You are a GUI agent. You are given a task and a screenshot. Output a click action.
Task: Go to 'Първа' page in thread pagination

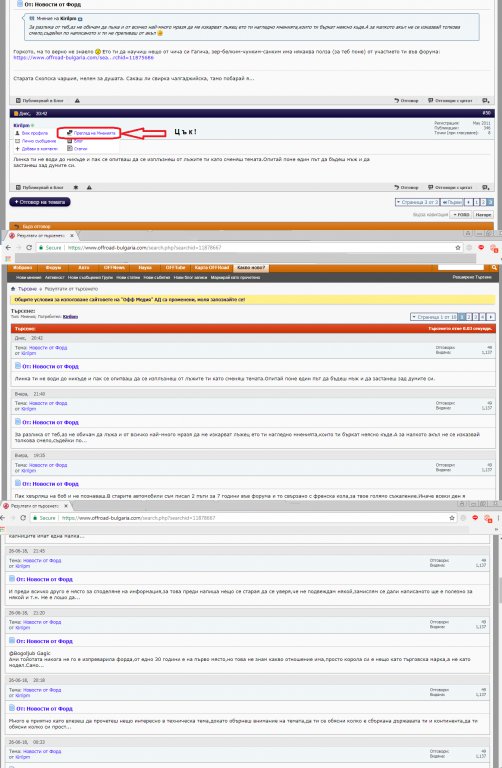(452, 202)
